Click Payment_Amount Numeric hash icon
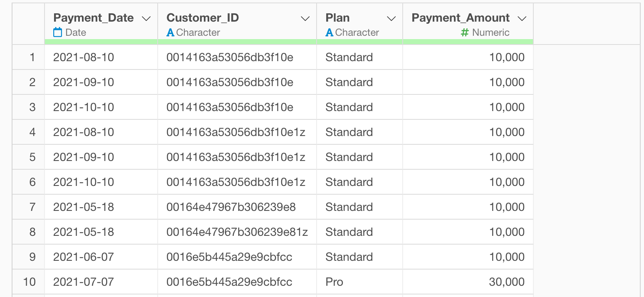This screenshot has height=297, width=644. [465, 32]
